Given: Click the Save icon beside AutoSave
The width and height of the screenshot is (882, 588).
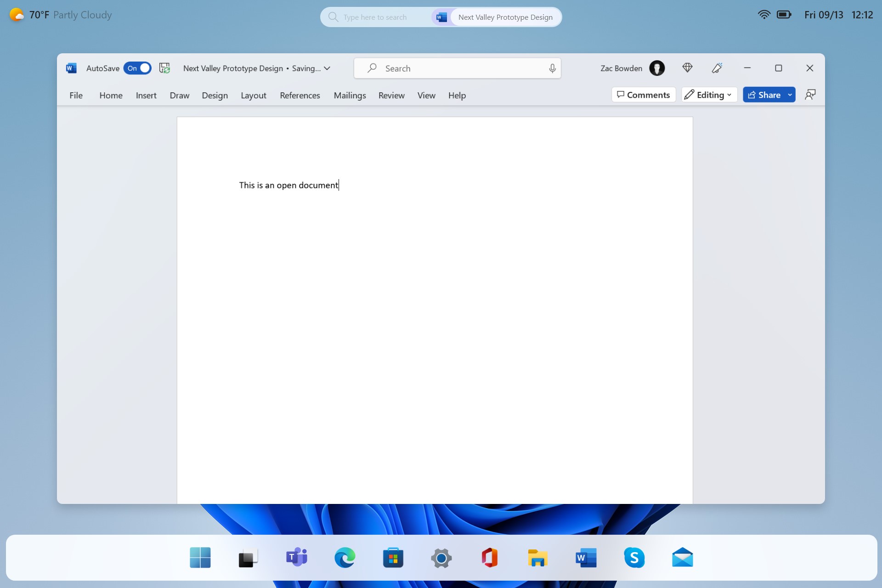Looking at the screenshot, I should point(164,68).
